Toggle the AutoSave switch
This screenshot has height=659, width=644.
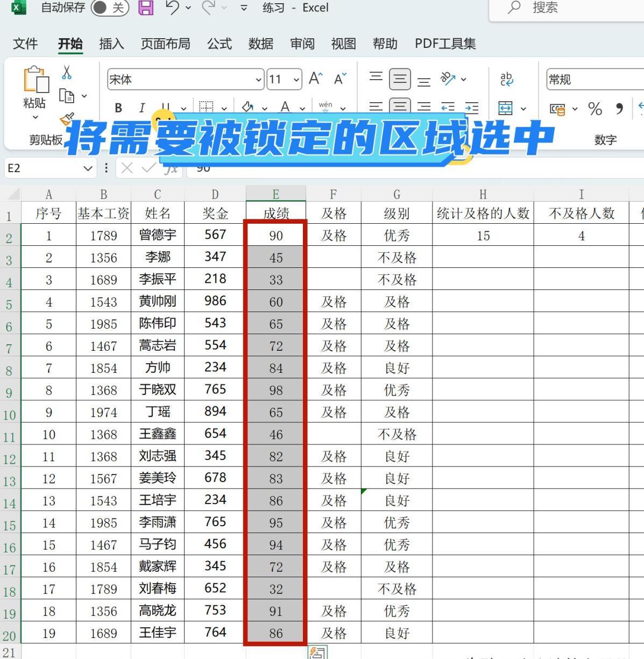coord(110,8)
